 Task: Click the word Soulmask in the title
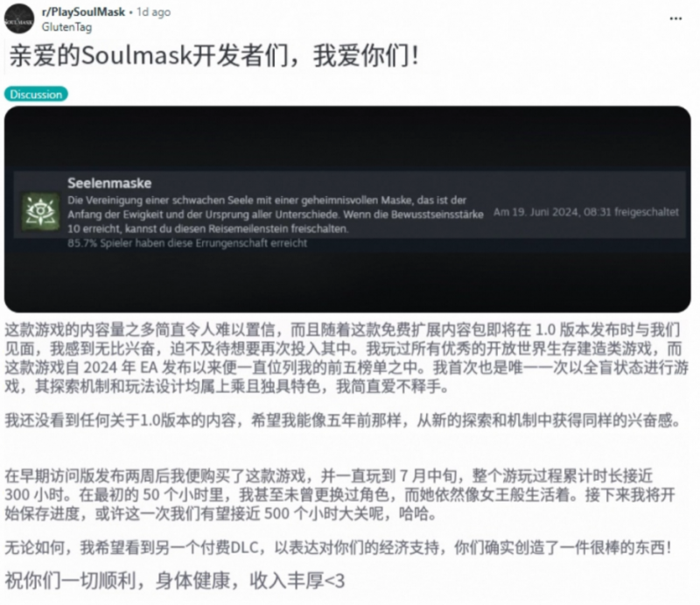136,56
